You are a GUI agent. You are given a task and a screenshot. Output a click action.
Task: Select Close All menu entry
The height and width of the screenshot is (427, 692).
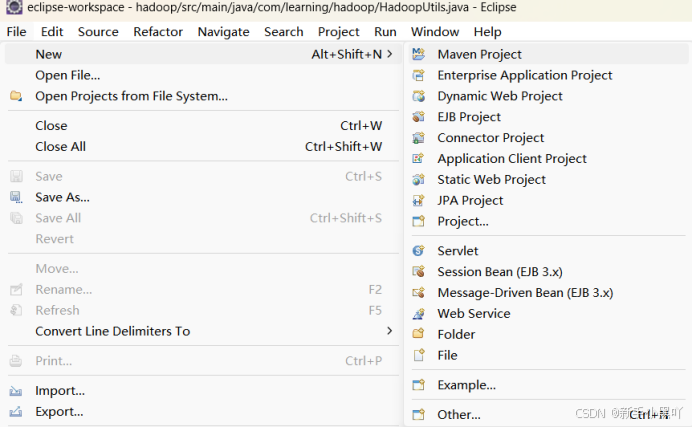(x=202, y=146)
